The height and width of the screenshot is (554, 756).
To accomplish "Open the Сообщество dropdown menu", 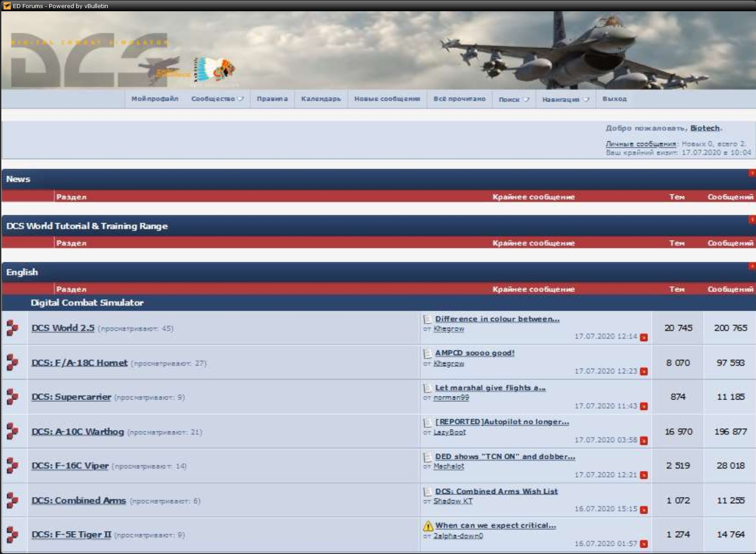I will (x=218, y=99).
